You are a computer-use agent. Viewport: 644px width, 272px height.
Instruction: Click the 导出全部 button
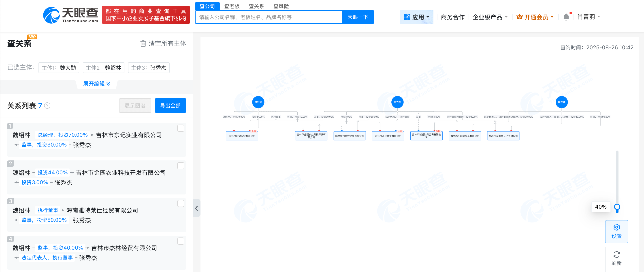[170, 105]
